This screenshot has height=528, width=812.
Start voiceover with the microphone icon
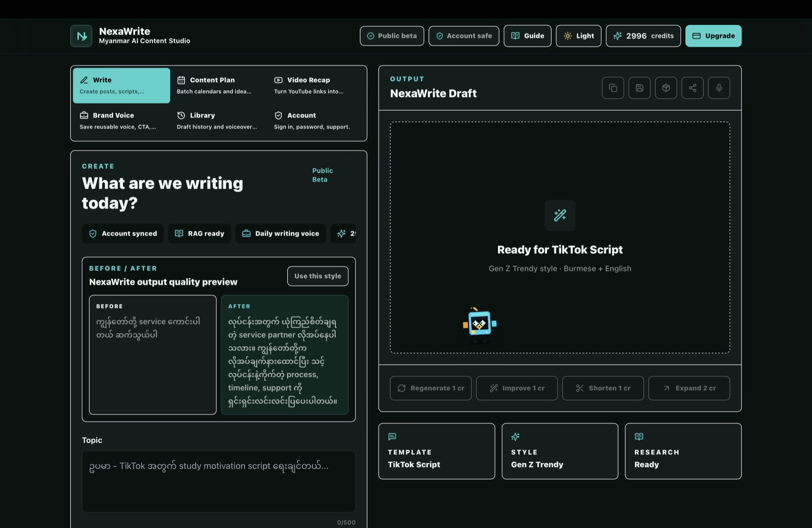pos(719,88)
